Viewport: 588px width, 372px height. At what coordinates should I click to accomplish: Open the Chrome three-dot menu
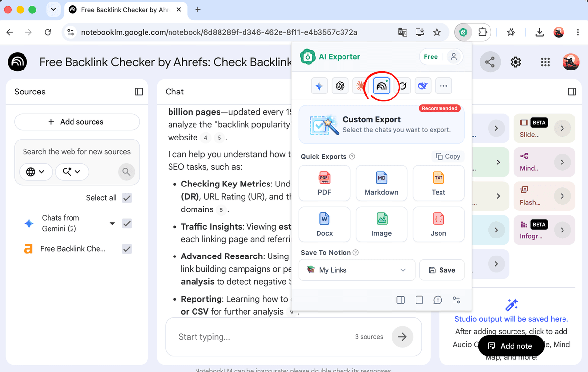(578, 32)
